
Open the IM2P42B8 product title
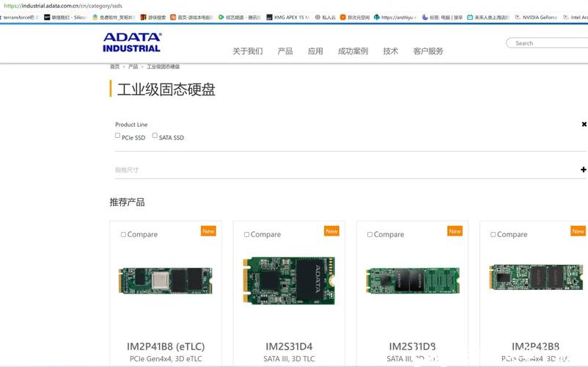[535, 346]
